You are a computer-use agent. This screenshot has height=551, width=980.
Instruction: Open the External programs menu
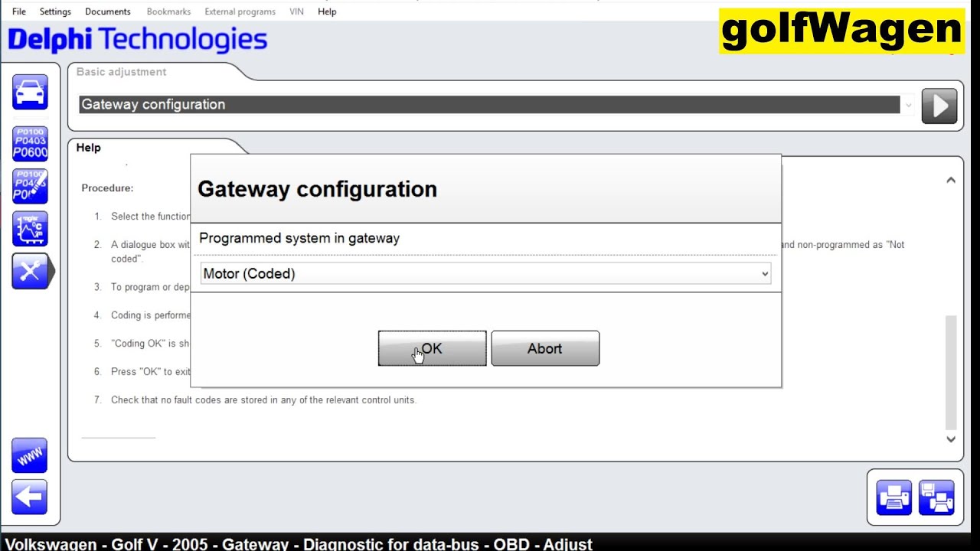coord(240,11)
